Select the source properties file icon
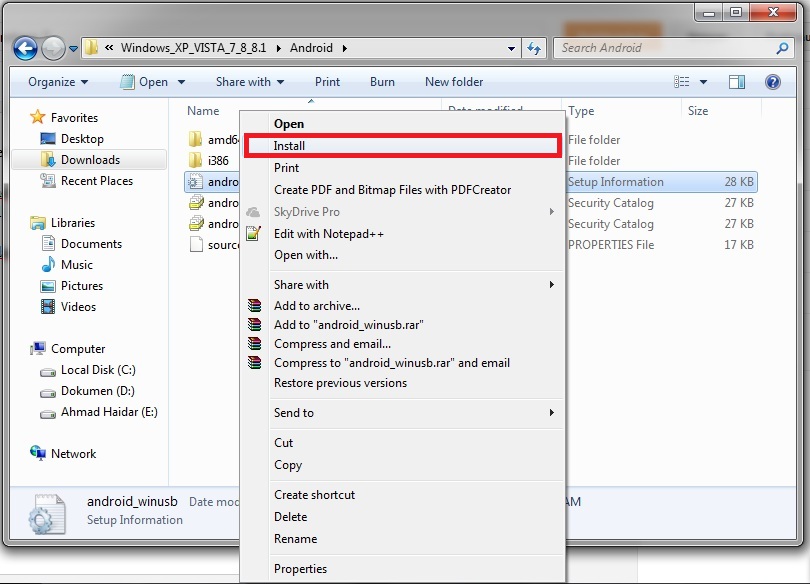 tap(196, 244)
